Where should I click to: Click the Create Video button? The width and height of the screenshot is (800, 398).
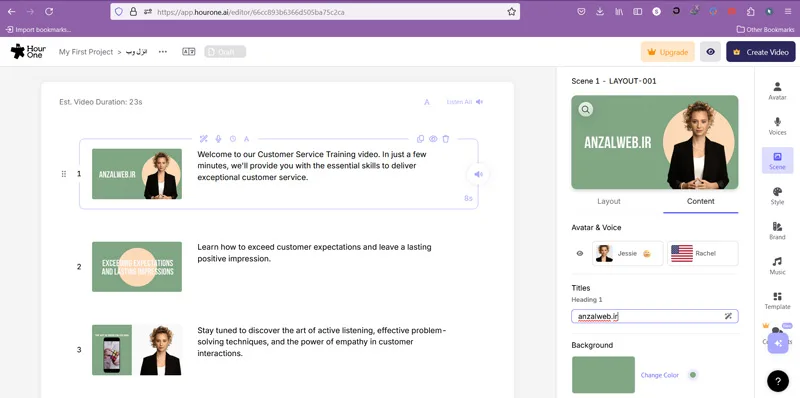761,52
